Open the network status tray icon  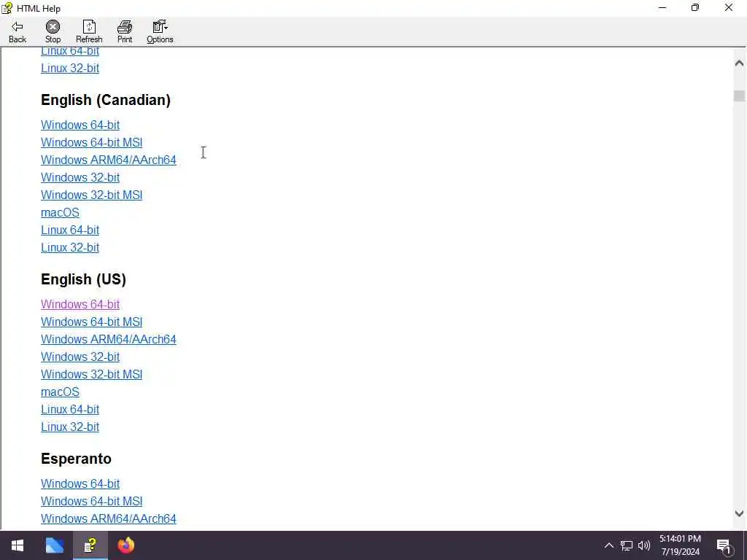point(627,545)
